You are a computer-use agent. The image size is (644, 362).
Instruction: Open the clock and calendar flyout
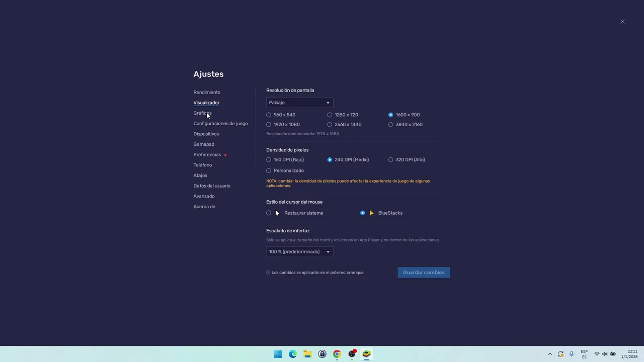tap(630, 354)
